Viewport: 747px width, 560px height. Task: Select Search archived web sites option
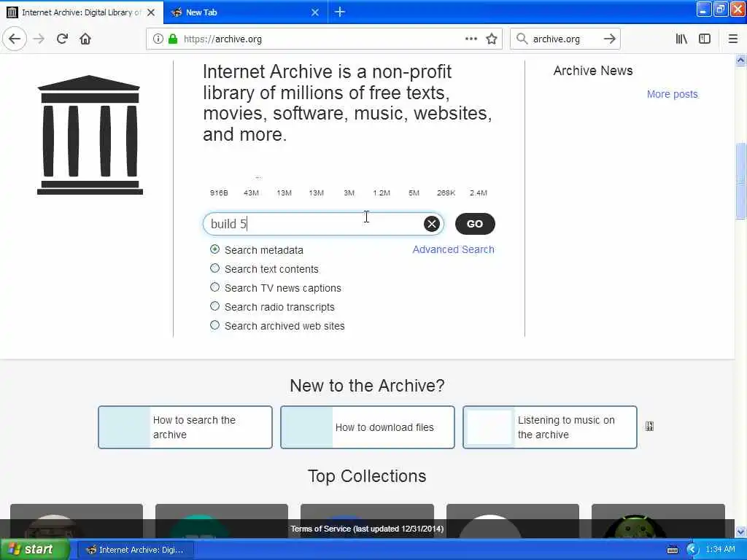point(215,325)
